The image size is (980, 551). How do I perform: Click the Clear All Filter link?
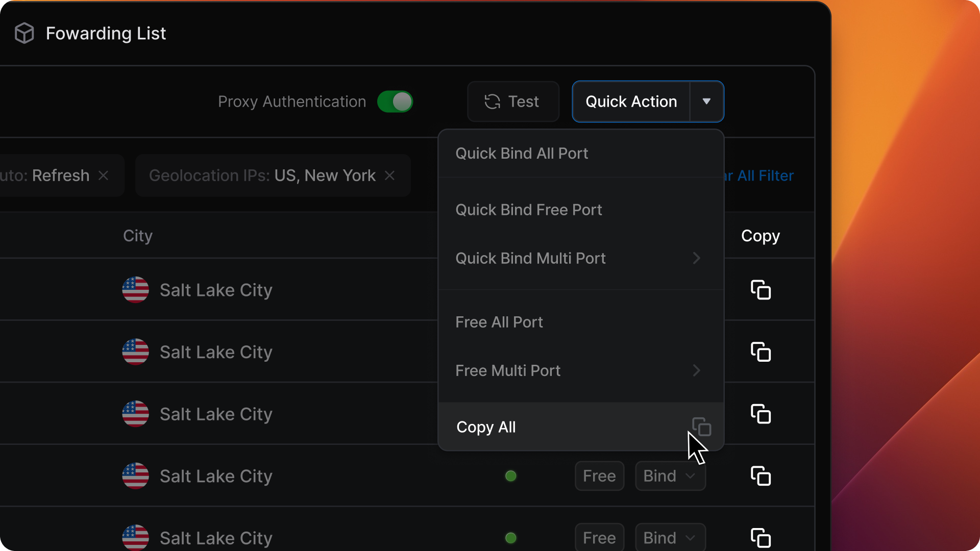[764, 176]
